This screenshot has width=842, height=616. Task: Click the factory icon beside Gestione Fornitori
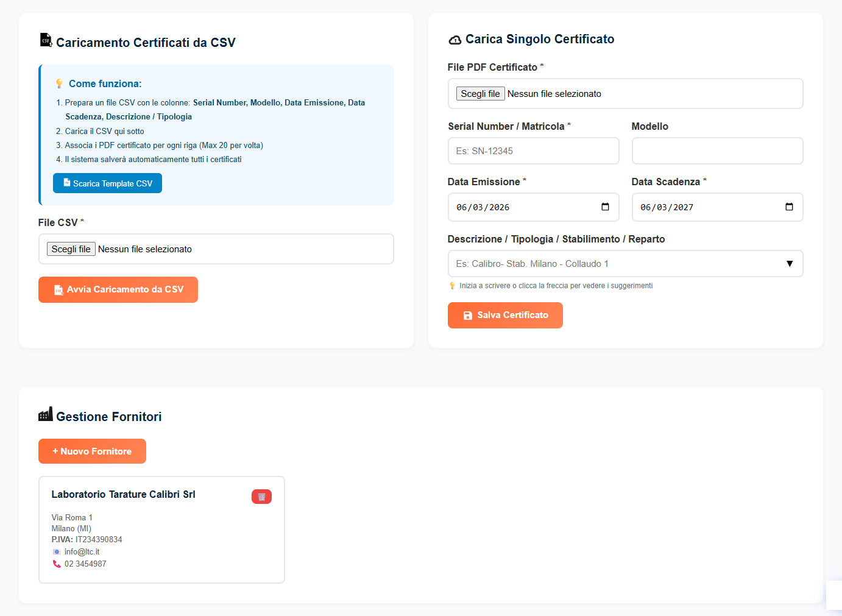pyautogui.click(x=46, y=415)
